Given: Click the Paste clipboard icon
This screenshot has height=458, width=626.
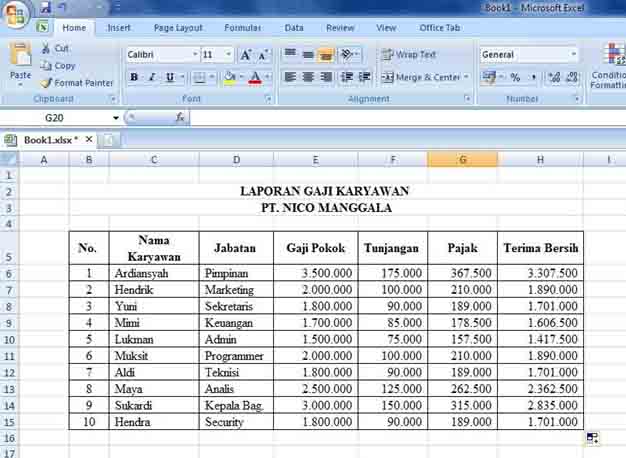Looking at the screenshot, I should [20, 54].
